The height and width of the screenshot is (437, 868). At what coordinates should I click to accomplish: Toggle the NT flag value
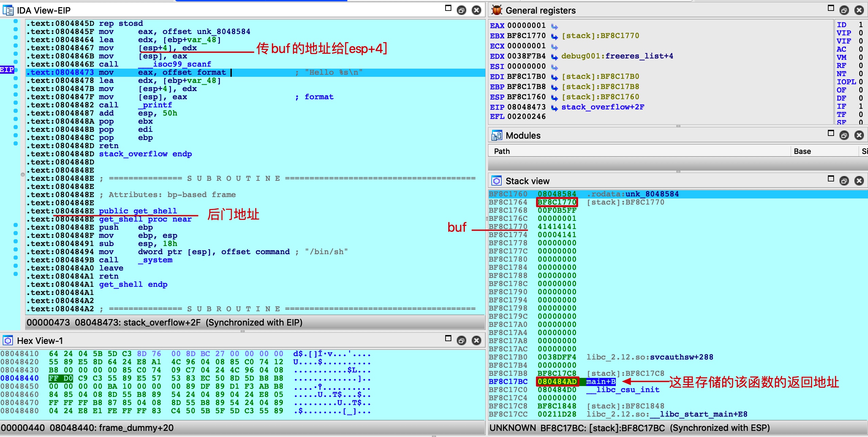[x=861, y=74]
